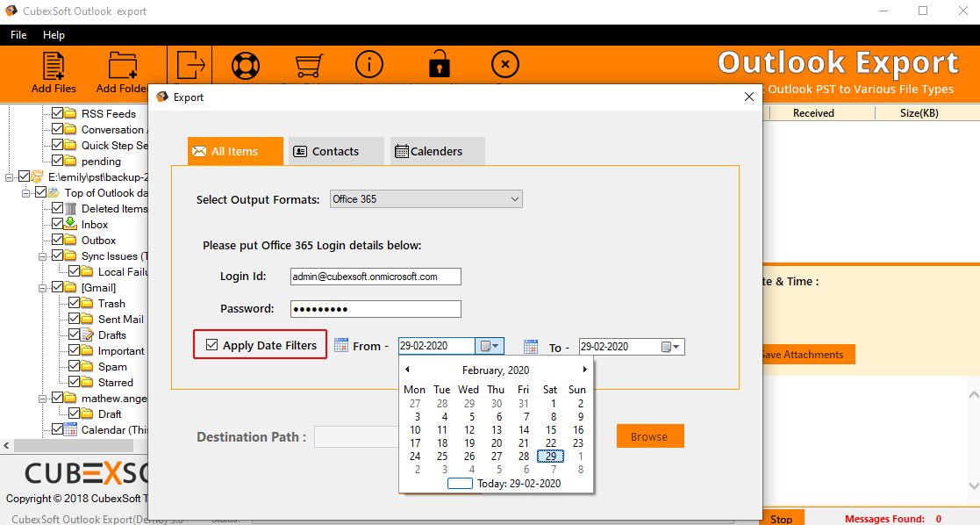Viewport: 980px width, 525px height.
Task: Go to previous month in calendar
Action: 407,370
